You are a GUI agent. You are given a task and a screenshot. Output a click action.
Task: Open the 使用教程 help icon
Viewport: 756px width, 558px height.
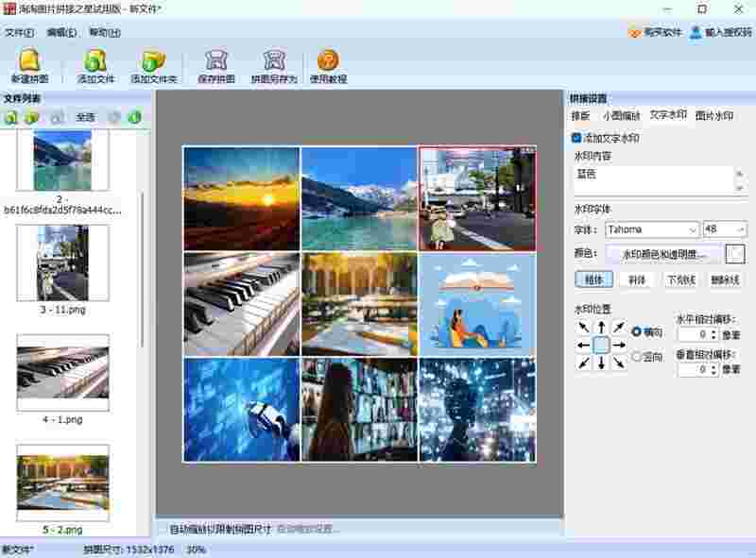328,66
